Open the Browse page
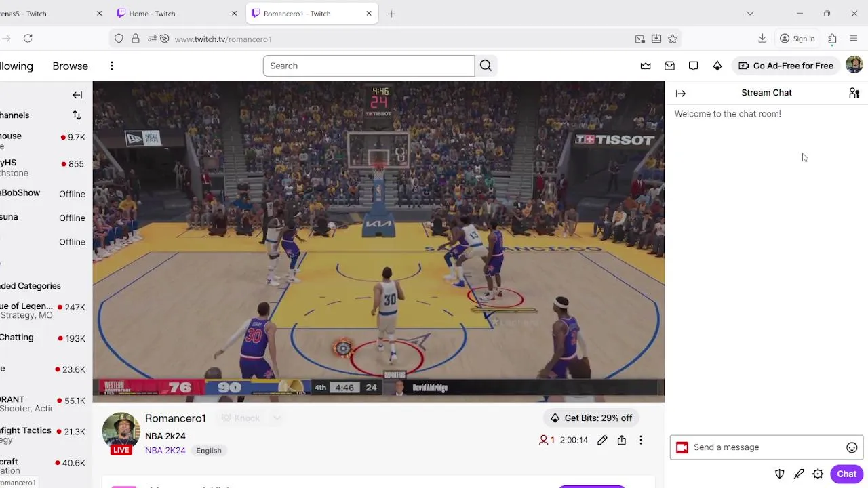This screenshot has height=488, width=868. tap(71, 66)
